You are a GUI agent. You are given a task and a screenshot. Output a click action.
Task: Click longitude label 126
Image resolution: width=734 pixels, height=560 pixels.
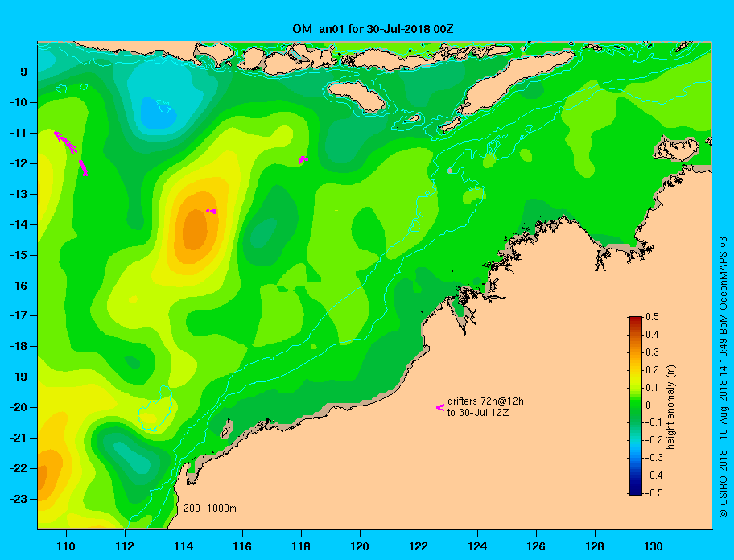tap(536, 546)
